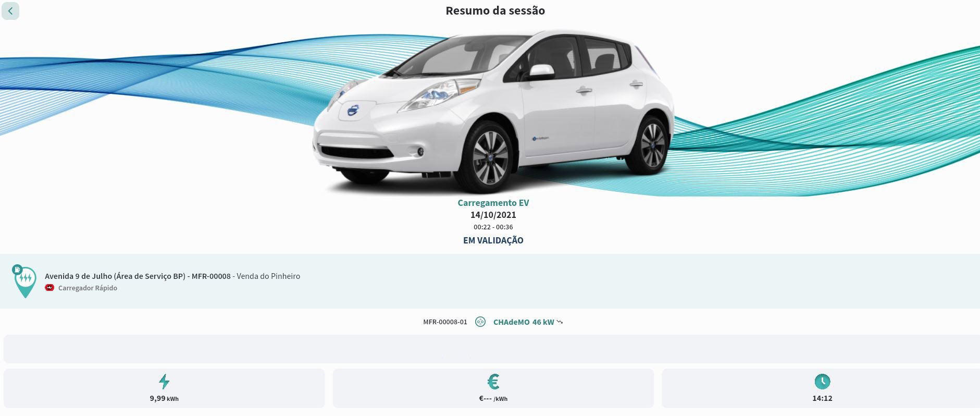Click the EM VALIDAÇÃO status text
This screenshot has height=416, width=980.
[x=493, y=240]
